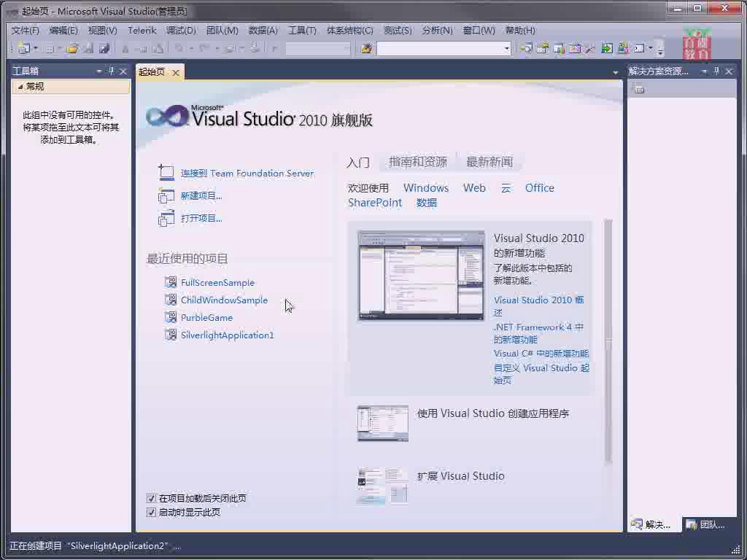Open the 解决方案资源 panel options dropdown
The image size is (747, 560).
(704, 71)
